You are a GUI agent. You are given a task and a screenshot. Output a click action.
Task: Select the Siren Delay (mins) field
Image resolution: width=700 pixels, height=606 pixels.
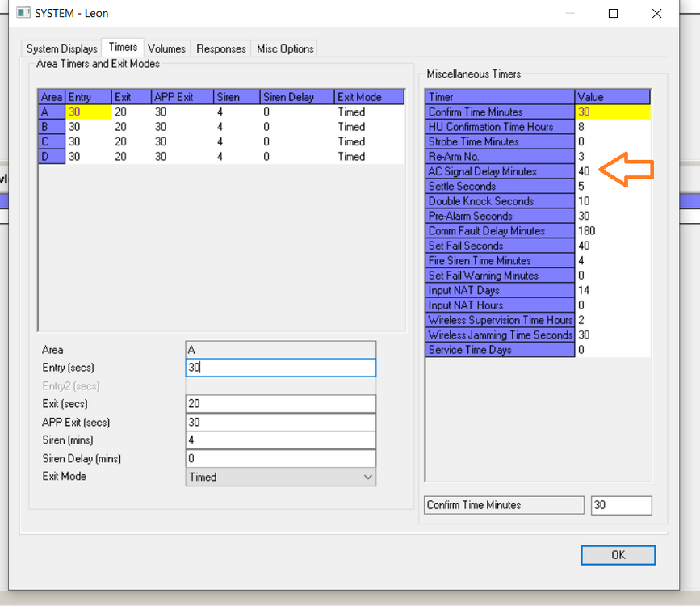coord(280,459)
